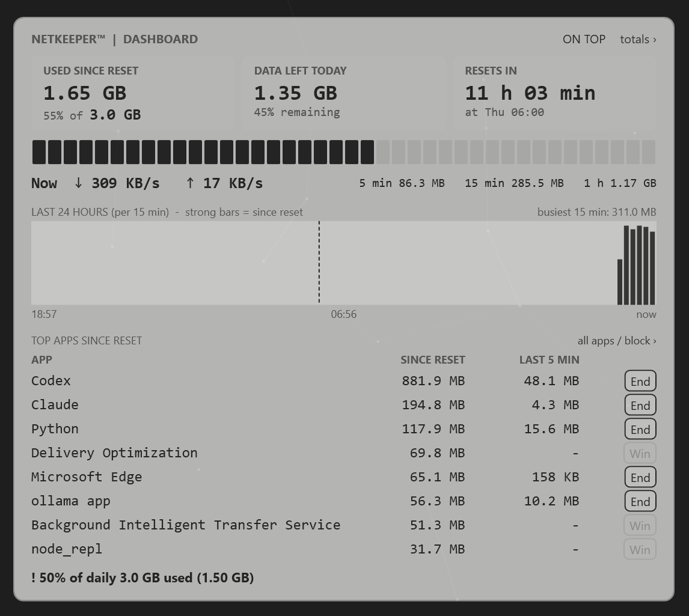Select the node_repl row name
Screen dimensions: 689x616
pyautogui.click(x=67, y=549)
